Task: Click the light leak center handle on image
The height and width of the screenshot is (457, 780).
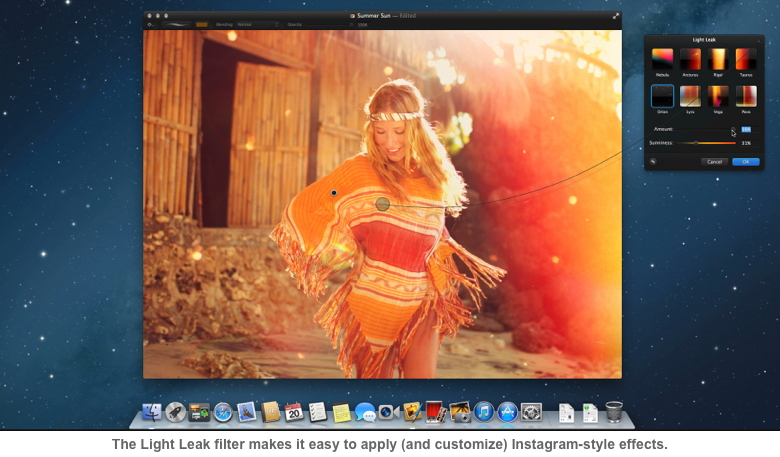Action: tap(382, 204)
